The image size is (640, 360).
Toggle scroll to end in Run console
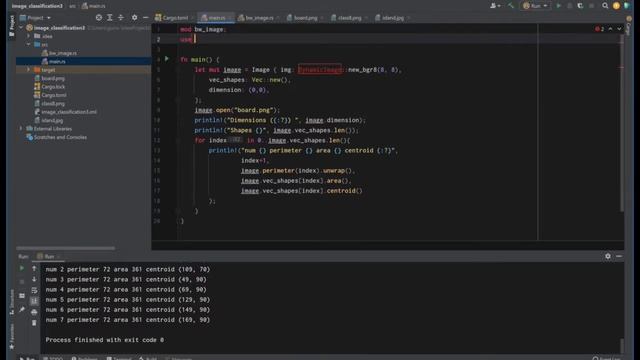coord(34,301)
